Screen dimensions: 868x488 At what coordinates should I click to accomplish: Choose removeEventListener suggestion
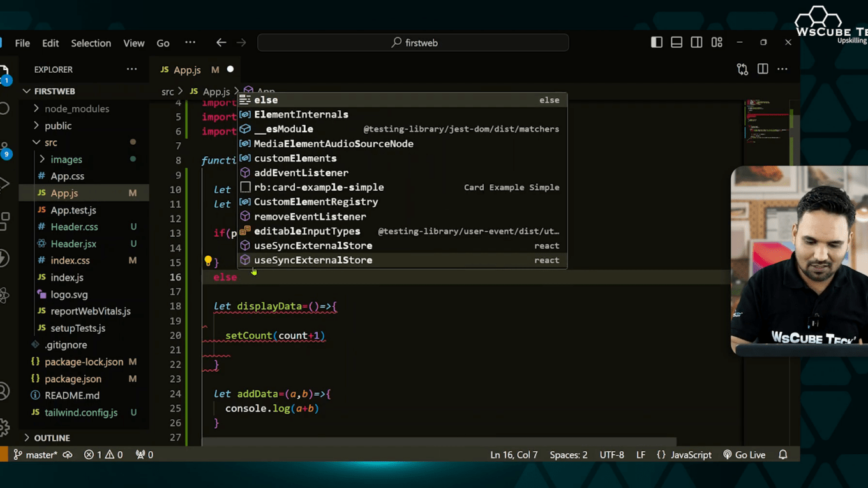[x=402, y=217]
